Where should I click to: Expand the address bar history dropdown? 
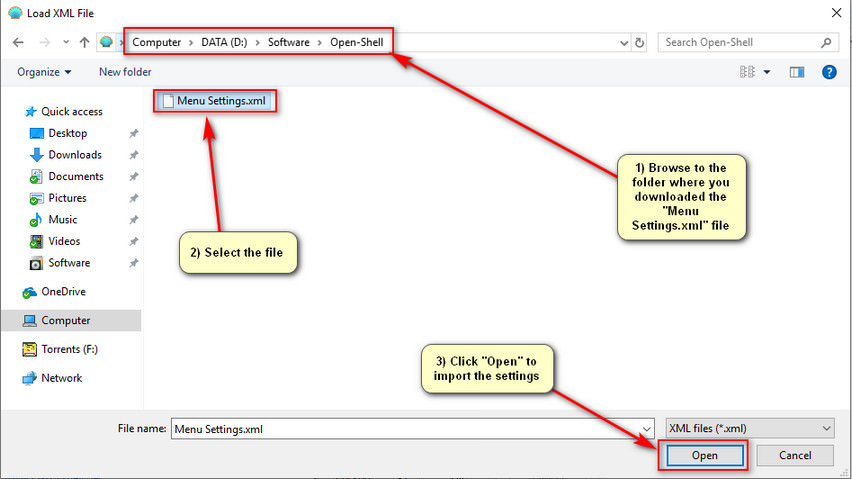click(x=624, y=43)
